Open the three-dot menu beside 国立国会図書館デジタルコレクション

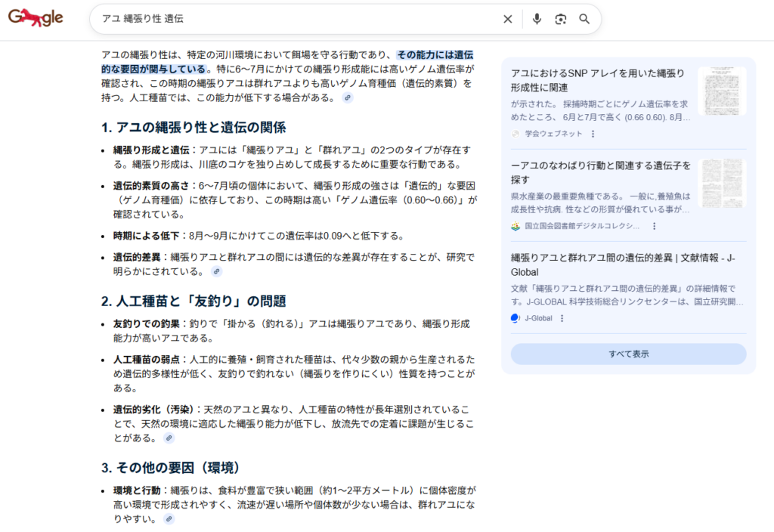click(x=654, y=226)
